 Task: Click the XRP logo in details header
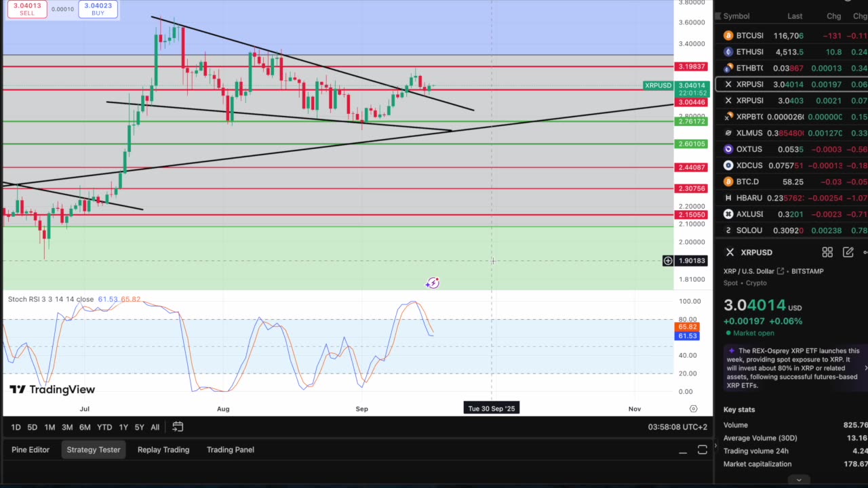pos(730,252)
